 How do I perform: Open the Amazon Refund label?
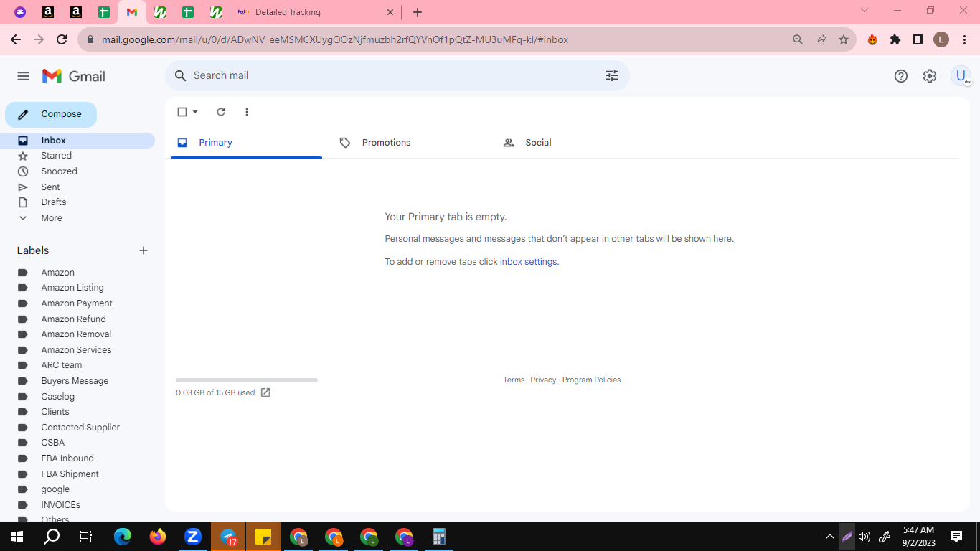click(73, 319)
